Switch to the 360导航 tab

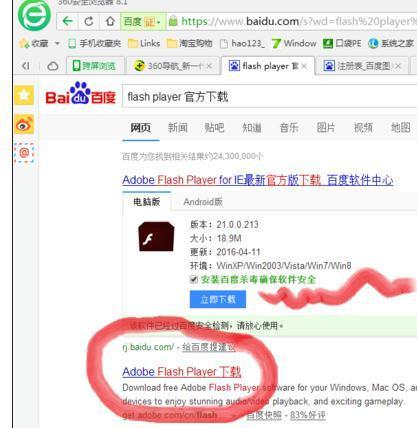coord(173,66)
